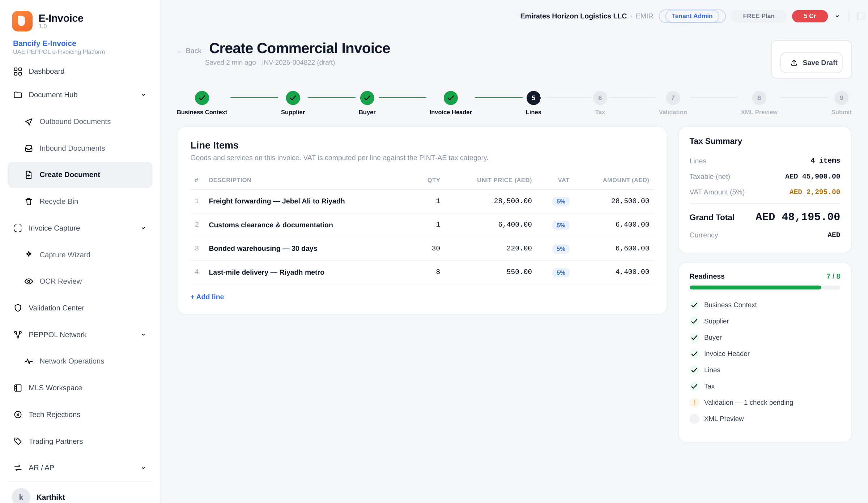
Task: Click the Karthikt user avatar
Action: [x=21, y=496]
